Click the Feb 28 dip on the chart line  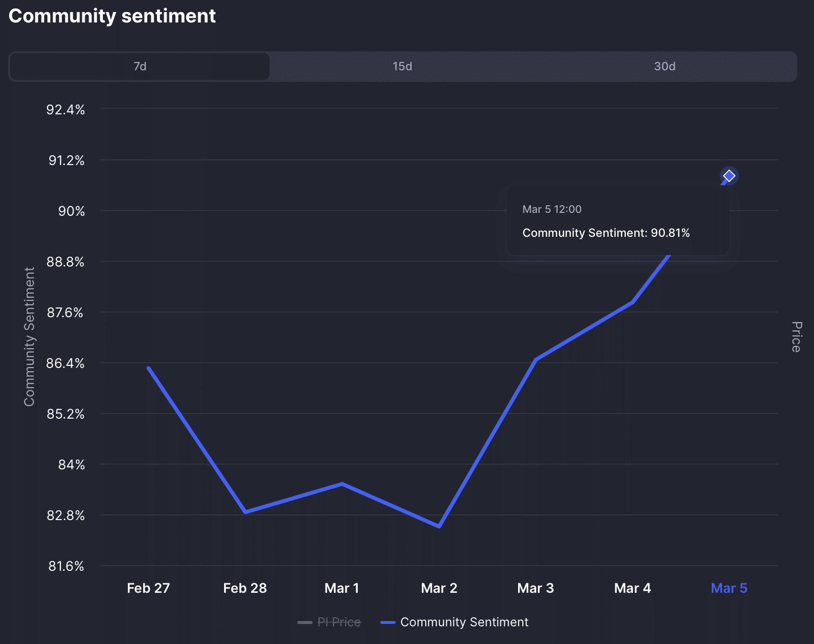pos(245,512)
